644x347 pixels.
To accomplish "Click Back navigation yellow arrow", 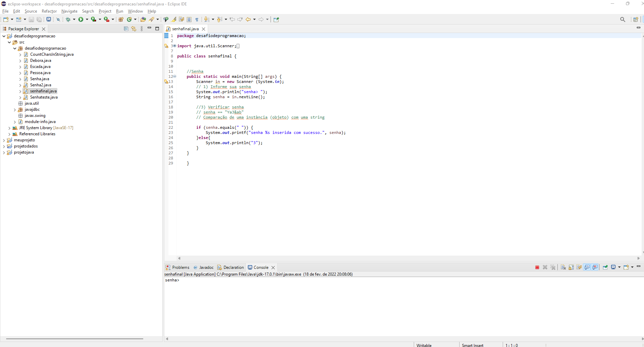I will tap(248, 19).
